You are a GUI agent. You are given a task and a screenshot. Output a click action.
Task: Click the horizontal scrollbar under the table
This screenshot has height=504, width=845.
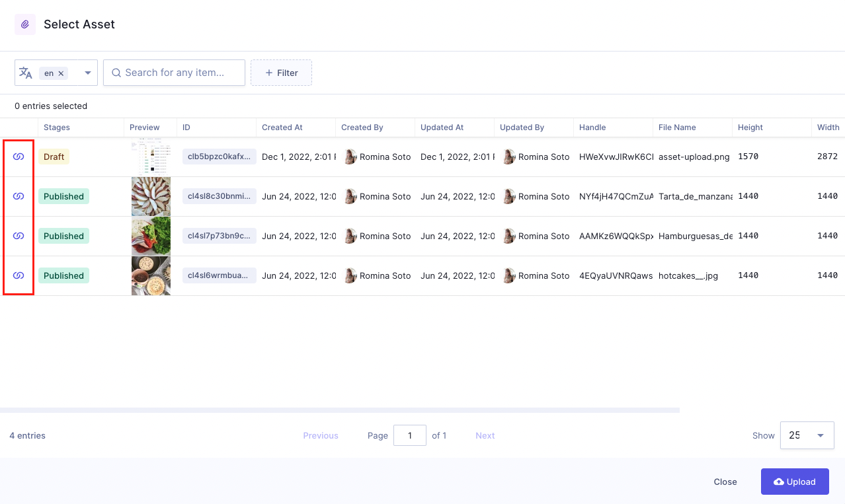click(x=340, y=410)
